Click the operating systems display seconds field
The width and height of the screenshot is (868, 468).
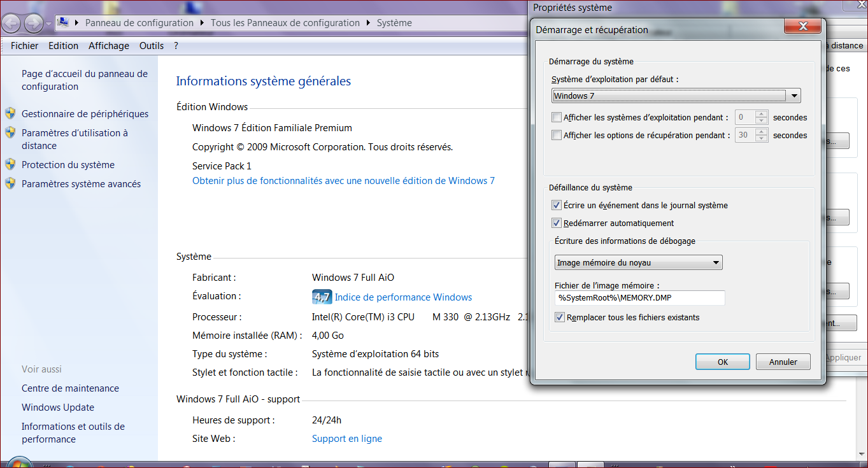pyautogui.click(x=745, y=117)
